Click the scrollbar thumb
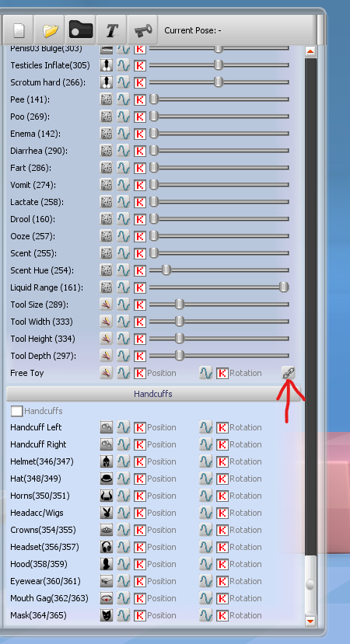 pos(310,585)
